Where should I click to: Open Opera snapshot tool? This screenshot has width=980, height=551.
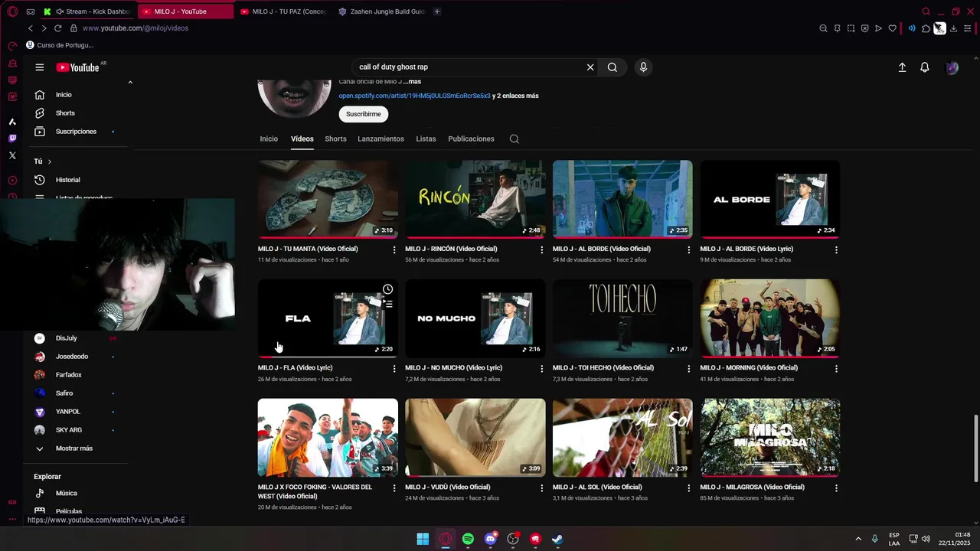click(851, 28)
